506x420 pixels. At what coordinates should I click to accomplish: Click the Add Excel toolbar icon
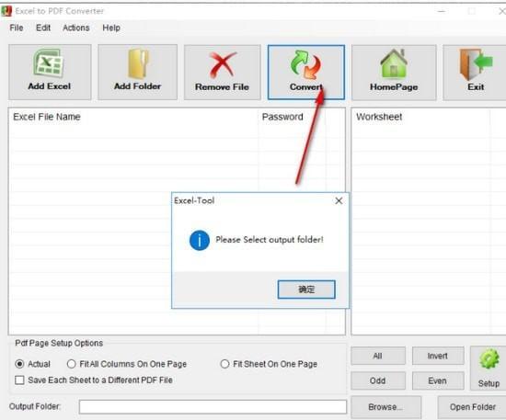(49, 63)
